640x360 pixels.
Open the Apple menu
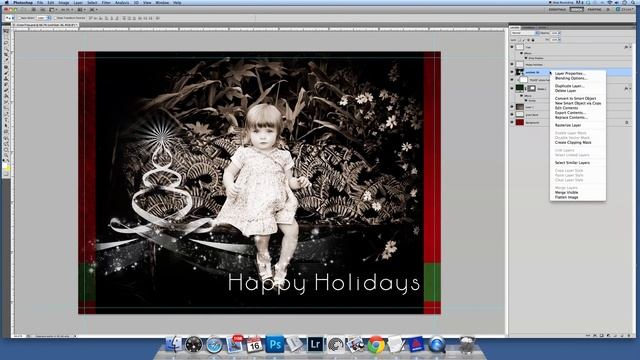(6, 2)
